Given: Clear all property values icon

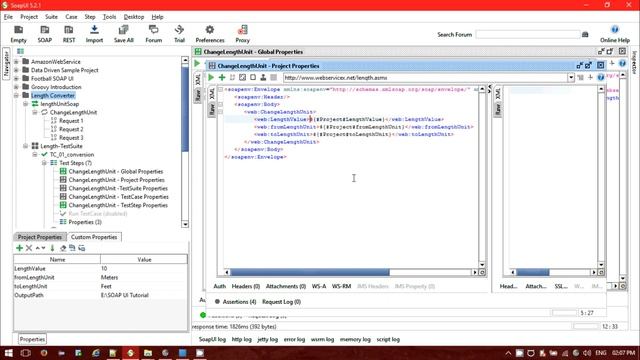Looking at the screenshot, I should pyautogui.click(x=63, y=248).
